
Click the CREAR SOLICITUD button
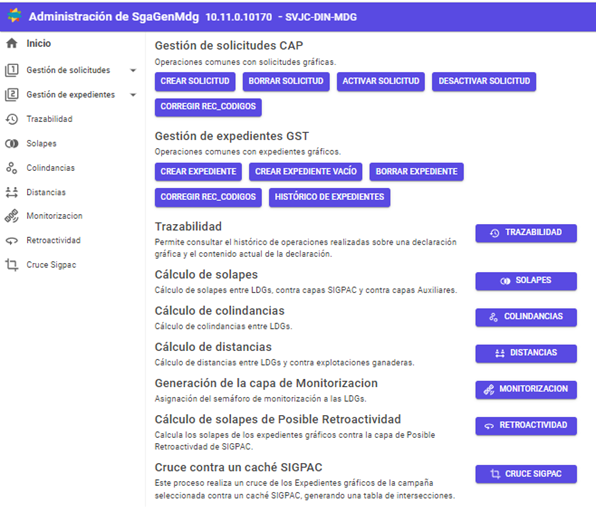(x=195, y=81)
